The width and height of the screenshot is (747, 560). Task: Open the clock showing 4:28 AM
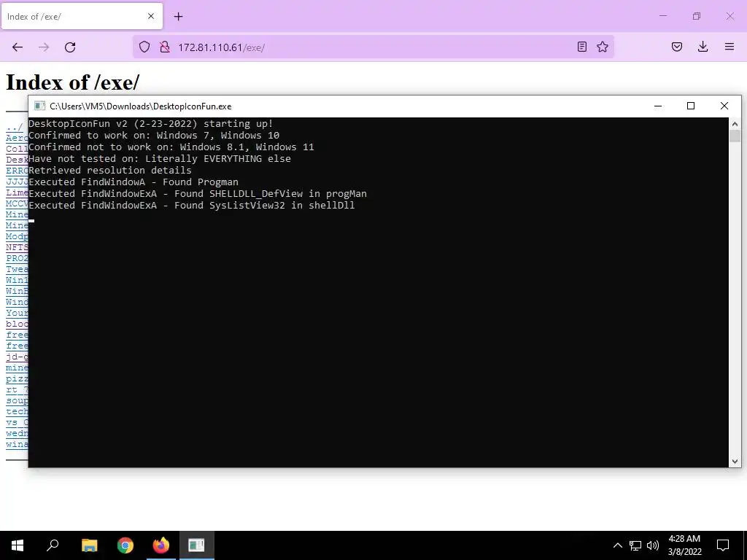(684, 545)
